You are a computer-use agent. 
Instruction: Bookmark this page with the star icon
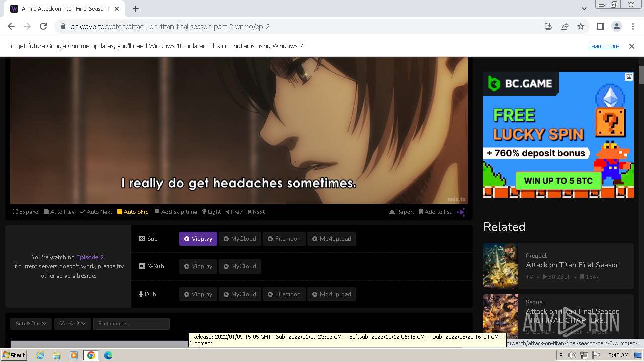[581, 27]
